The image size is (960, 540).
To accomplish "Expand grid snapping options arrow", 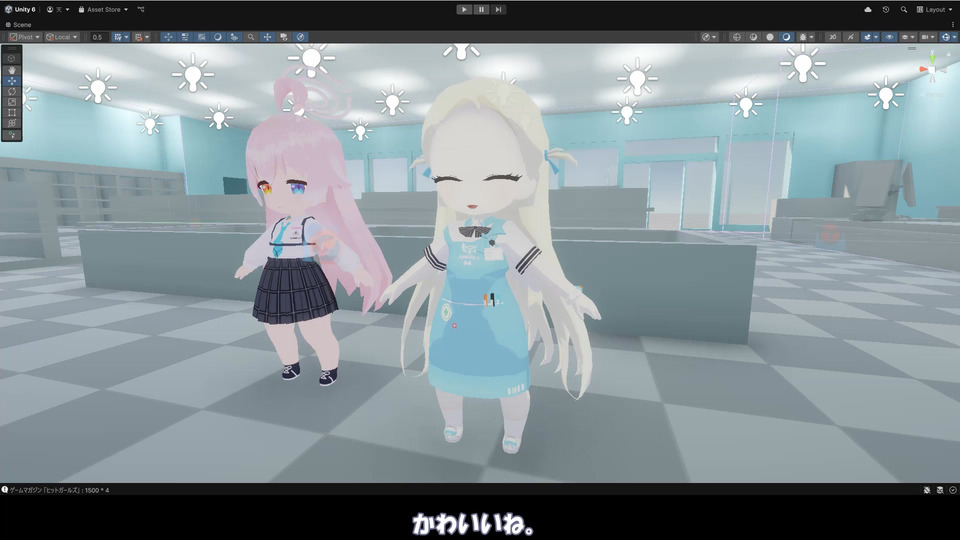I will (x=126, y=37).
